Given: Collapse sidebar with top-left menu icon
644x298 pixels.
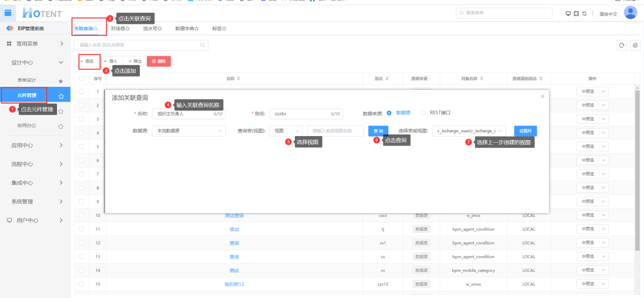Looking at the screenshot, I should point(8,13).
